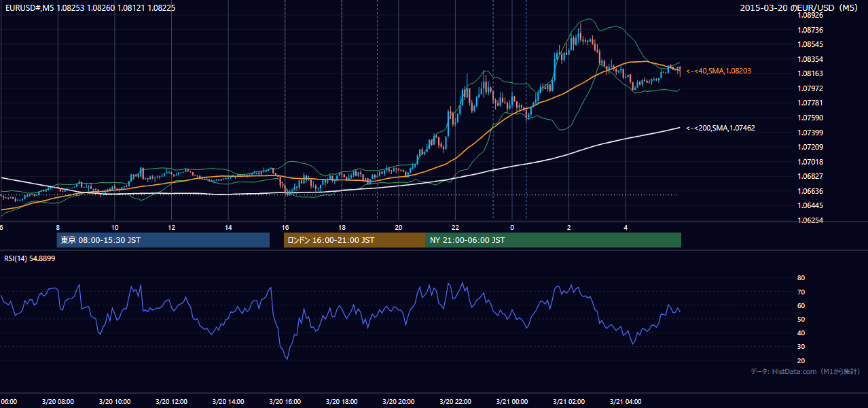Click hour tick 0 under price chart

512,227
